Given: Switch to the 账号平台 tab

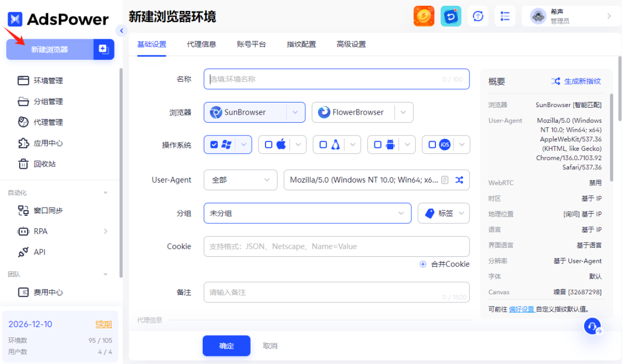Looking at the screenshot, I should 252,44.
